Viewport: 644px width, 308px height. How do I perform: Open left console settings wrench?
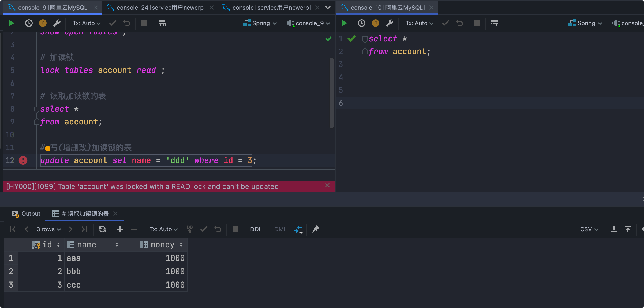pos(57,23)
